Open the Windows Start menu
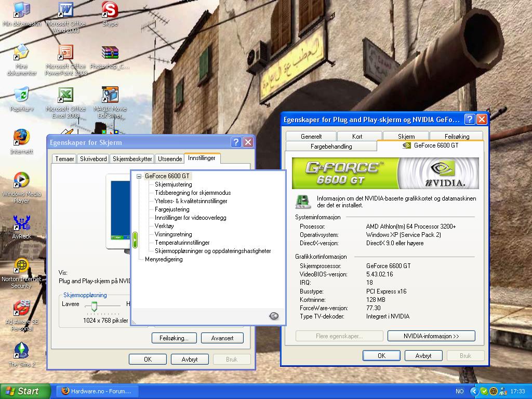The width and height of the screenshot is (532, 399). (25, 391)
